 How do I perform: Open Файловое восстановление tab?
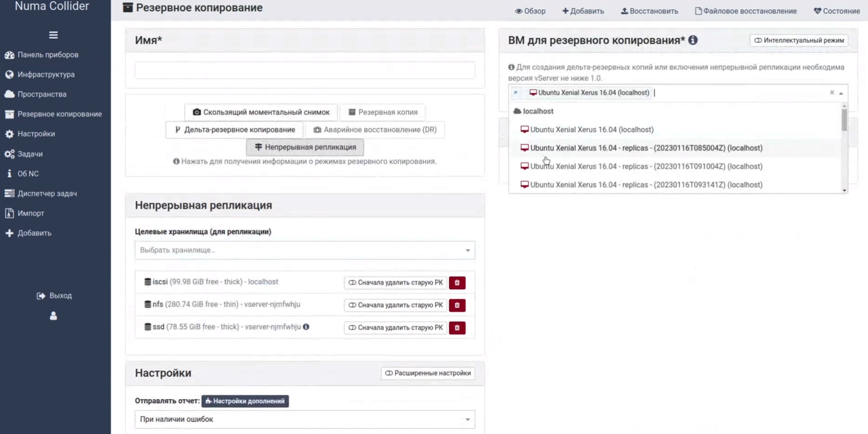coord(746,11)
